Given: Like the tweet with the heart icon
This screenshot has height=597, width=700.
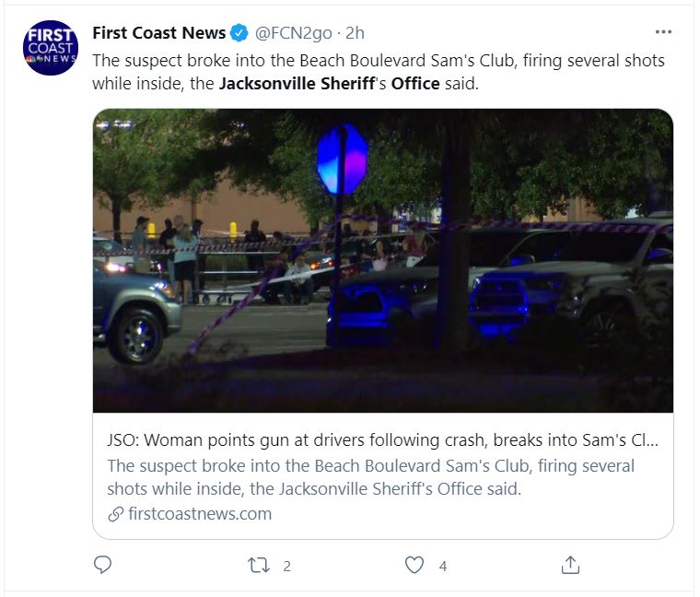Looking at the screenshot, I should point(415,565).
